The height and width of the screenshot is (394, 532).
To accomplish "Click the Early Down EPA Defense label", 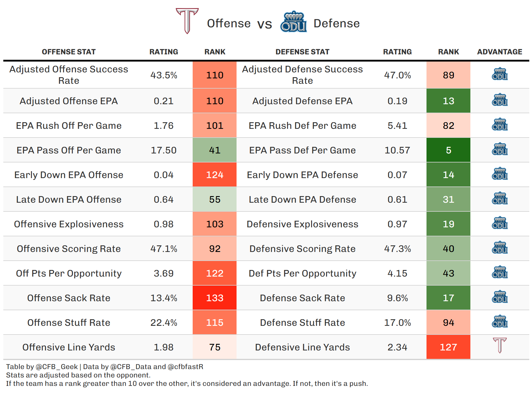I will [x=302, y=175].
